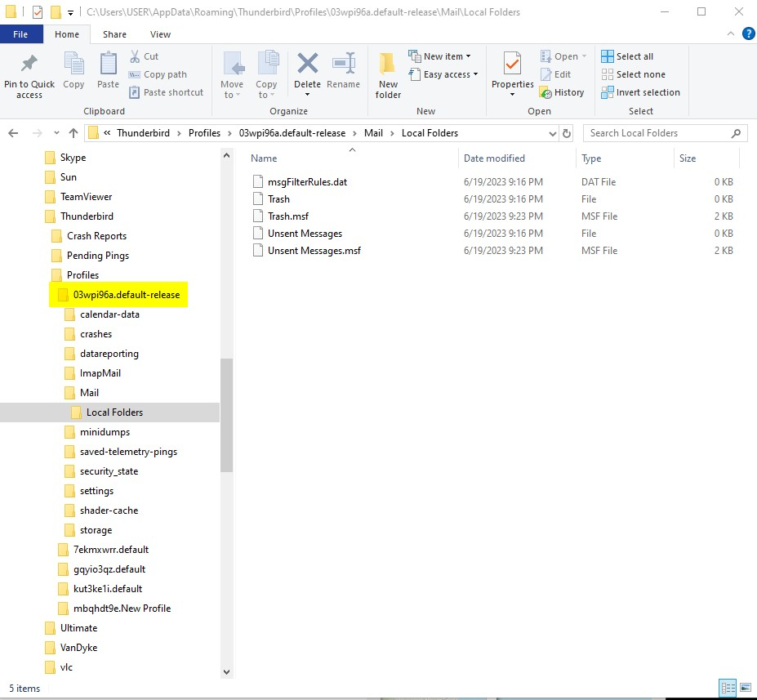This screenshot has width=757, height=700.
Task: Click the Copy ribbon icon
Action: click(x=73, y=64)
